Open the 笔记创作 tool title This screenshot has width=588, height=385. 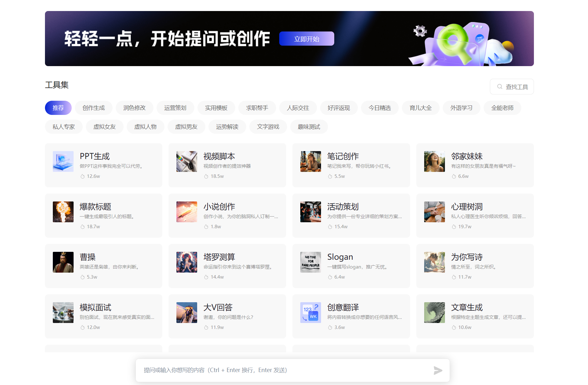tap(343, 156)
